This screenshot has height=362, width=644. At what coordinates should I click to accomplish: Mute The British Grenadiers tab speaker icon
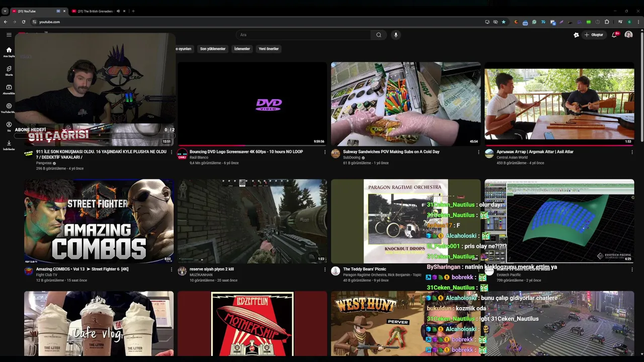[x=118, y=11]
